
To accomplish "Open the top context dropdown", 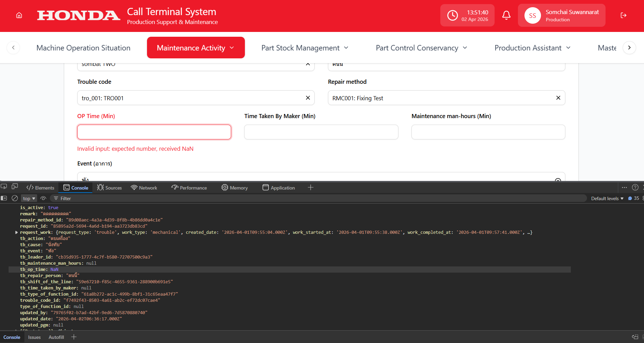I will pos(29,198).
